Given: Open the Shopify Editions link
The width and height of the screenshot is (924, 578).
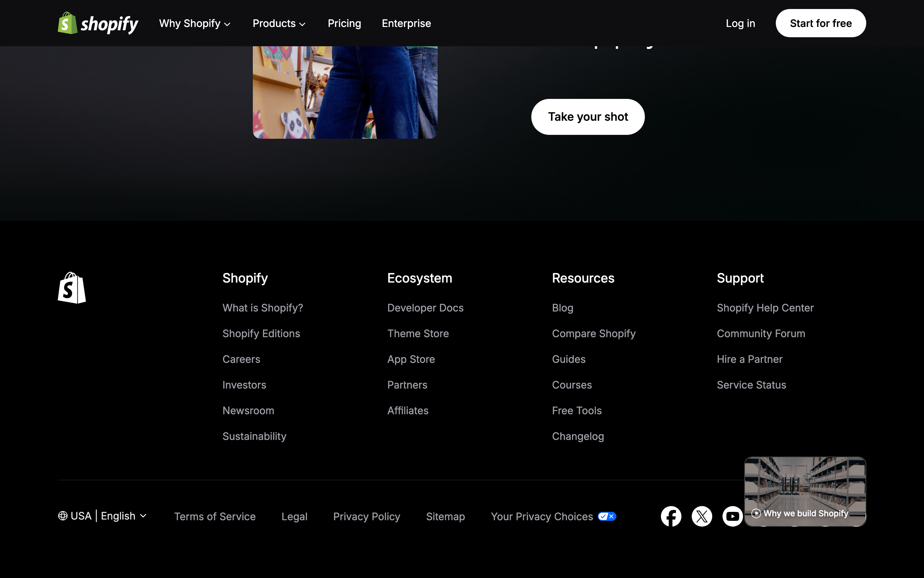Looking at the screenshot, I should 261,334.
